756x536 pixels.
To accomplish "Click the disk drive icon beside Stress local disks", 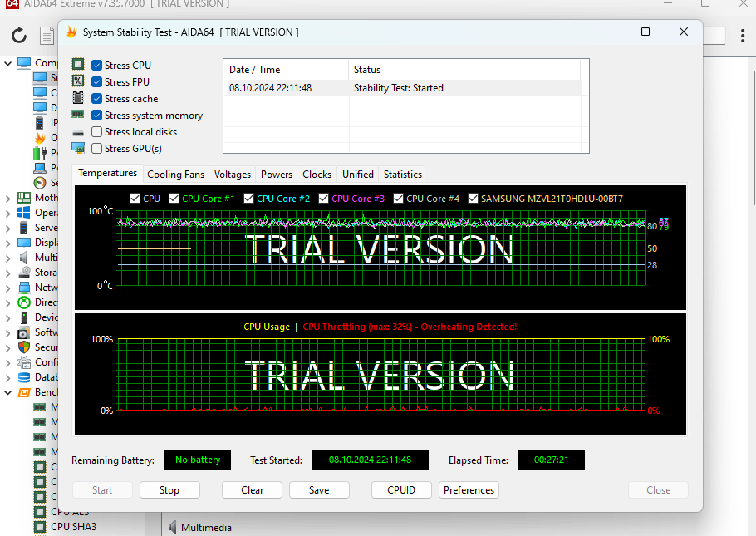I will pos(78,133).
